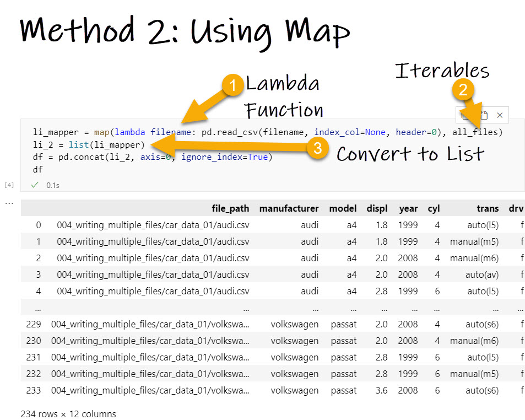Select row index 0 of the dataframe
The width and height of the screenshot is (525, 420).
37,225
